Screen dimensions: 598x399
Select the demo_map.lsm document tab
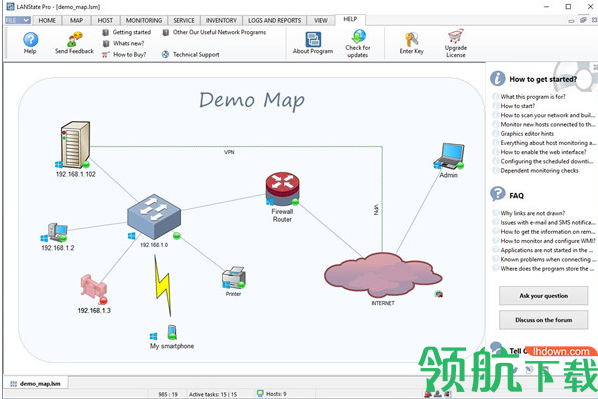tap(35, 384)
